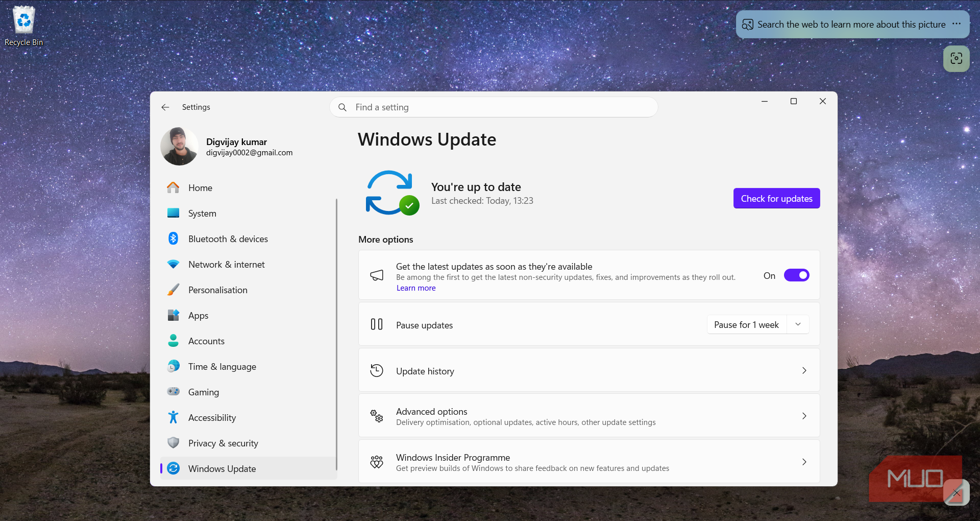Click the Update history clock icon

coord(377,370)
